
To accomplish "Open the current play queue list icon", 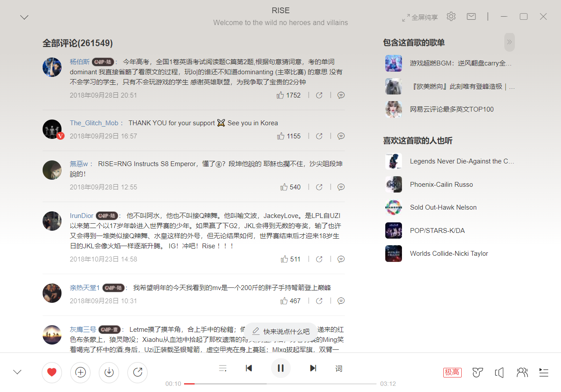I will [543, 372].
